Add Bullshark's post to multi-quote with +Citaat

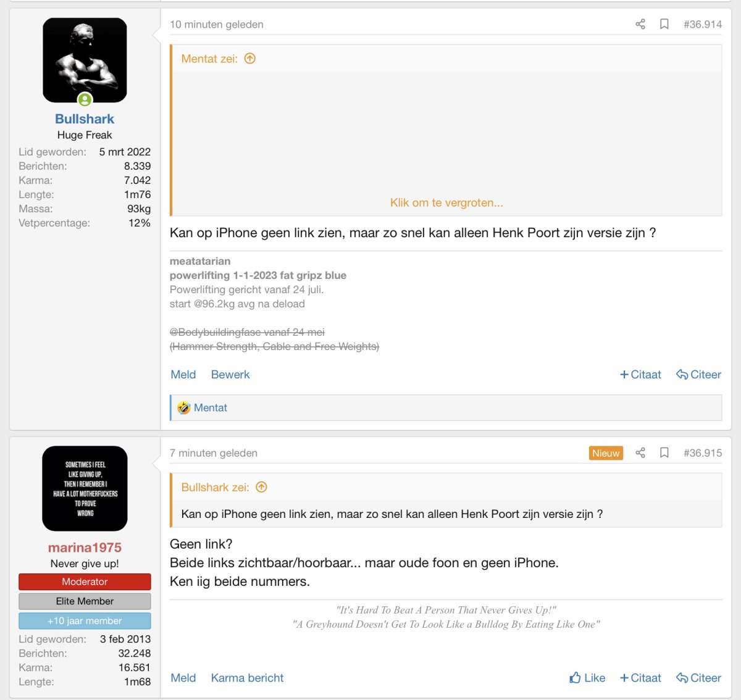640,375
